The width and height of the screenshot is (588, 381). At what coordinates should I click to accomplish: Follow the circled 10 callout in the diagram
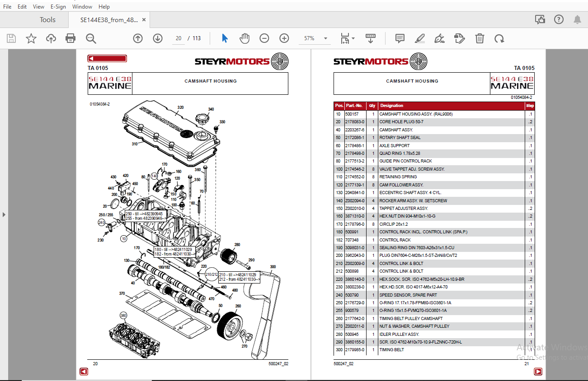coord(123,238)
